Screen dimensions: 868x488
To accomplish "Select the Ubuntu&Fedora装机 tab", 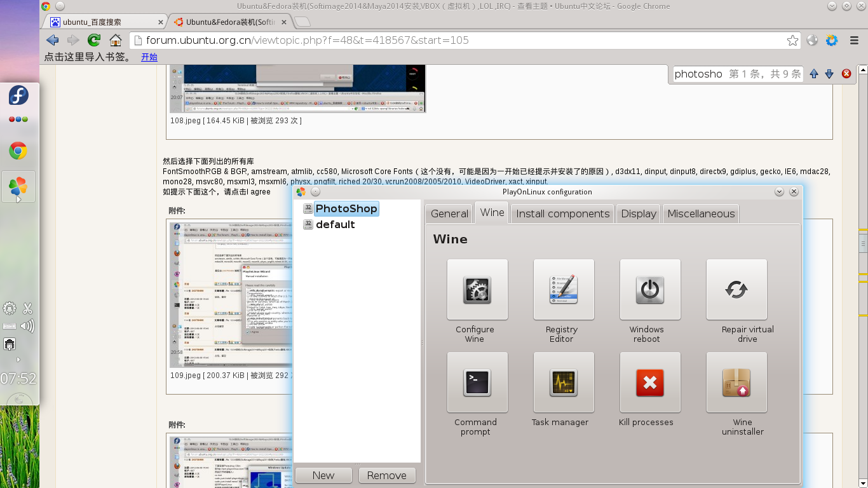I will [x=230, y=22].
